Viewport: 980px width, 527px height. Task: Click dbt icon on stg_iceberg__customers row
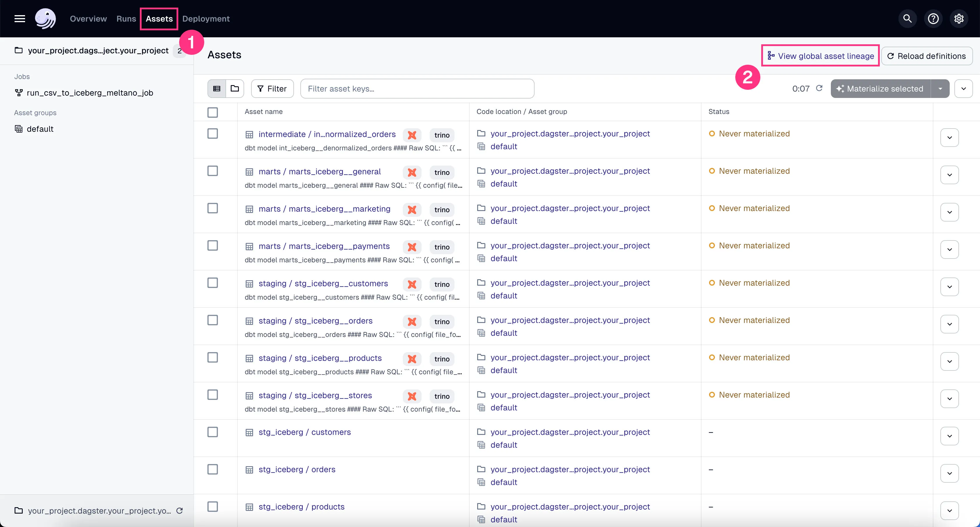click(412, 284)
